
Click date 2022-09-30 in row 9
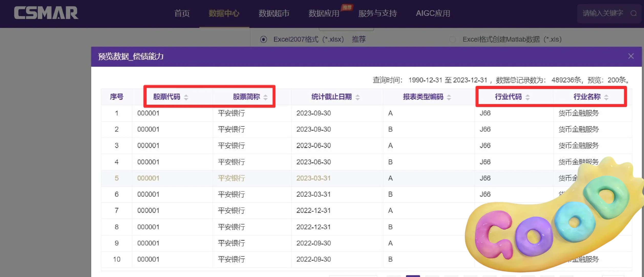click(314, 243)
